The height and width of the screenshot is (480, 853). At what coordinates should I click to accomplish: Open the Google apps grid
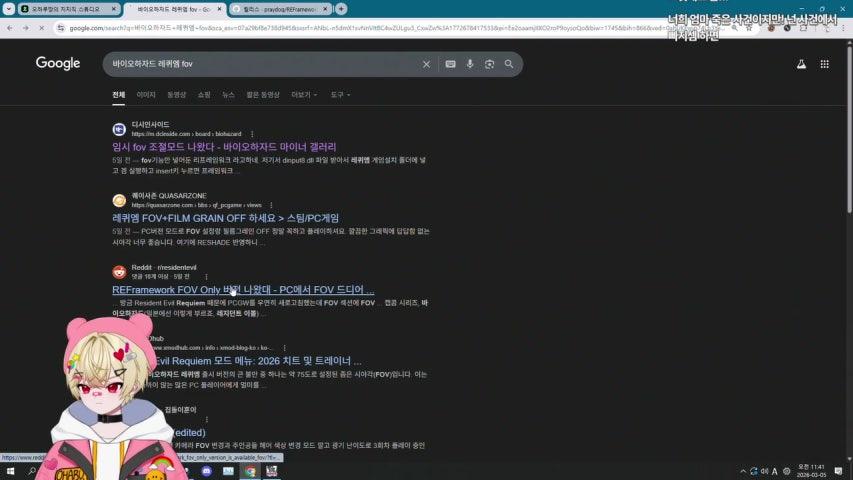pyautogui.click(x=825, y=64)
